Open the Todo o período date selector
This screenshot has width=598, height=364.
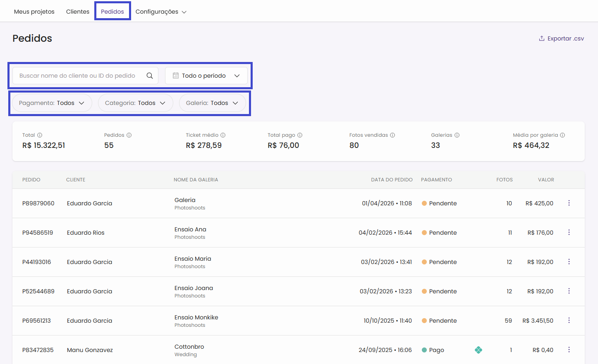pos(206,76)
